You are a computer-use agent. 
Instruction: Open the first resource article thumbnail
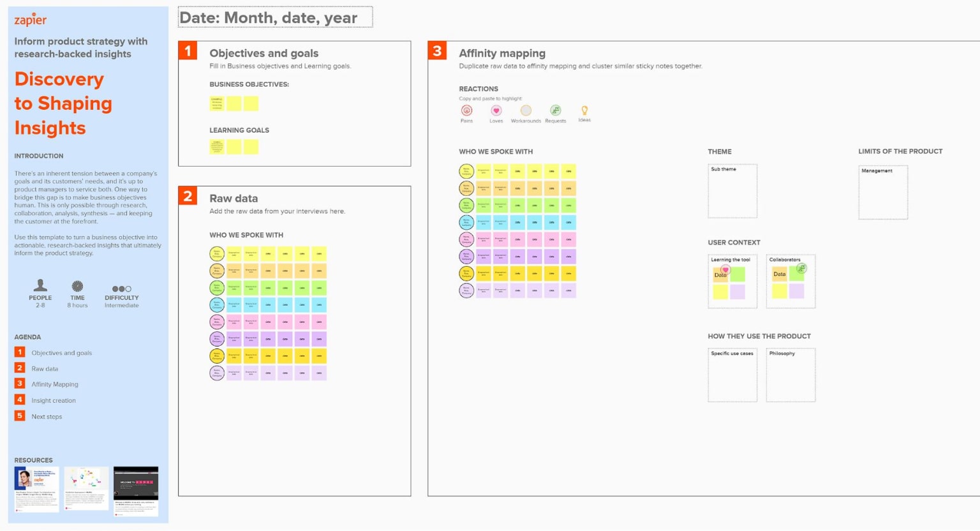pos(36,490)
